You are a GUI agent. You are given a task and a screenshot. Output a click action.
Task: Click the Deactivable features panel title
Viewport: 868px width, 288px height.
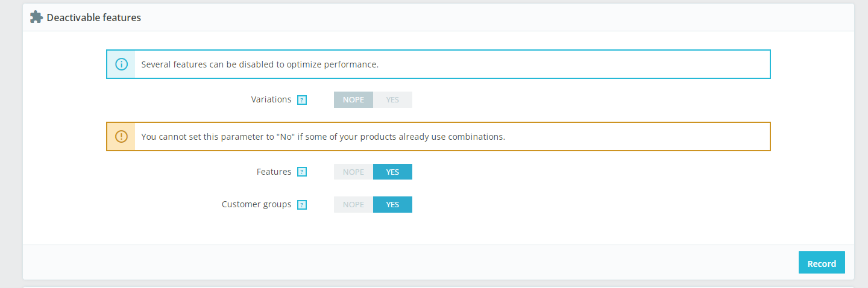click(93, 17)
